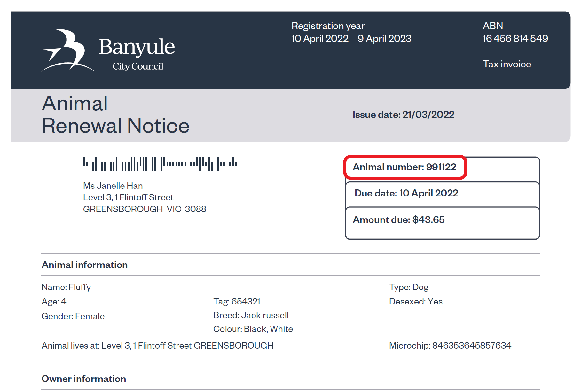Select the "Name: Fluffy" entry
This screenshot has width=581, height=392.
click(66, 287)
